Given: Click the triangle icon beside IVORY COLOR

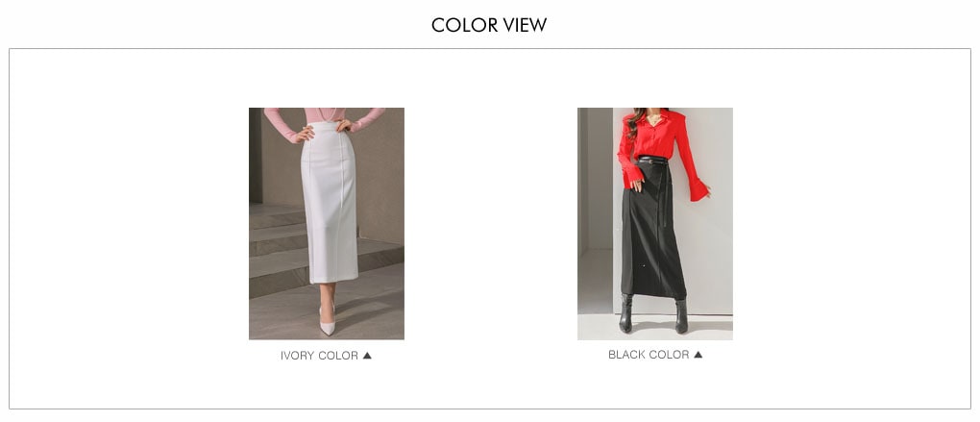Looking at the screenshot, I should click(x=367, y=355).
